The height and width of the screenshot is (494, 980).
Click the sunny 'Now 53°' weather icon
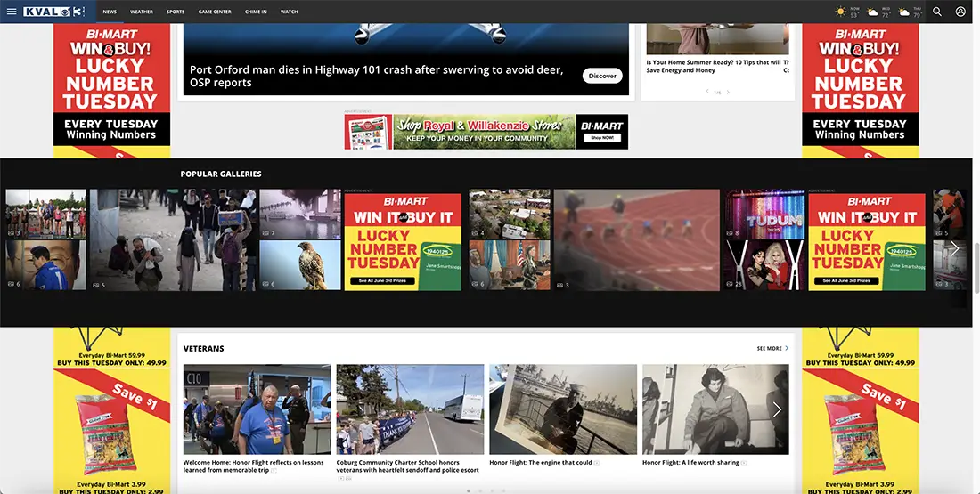[x=841, y=12]
